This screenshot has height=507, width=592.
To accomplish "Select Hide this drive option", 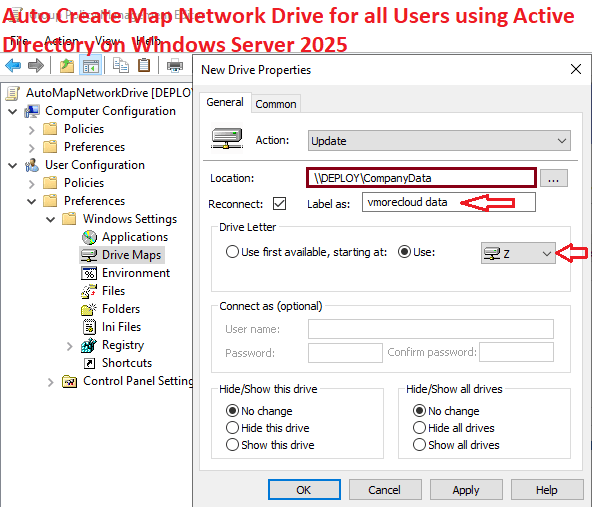I will (232, 427).
